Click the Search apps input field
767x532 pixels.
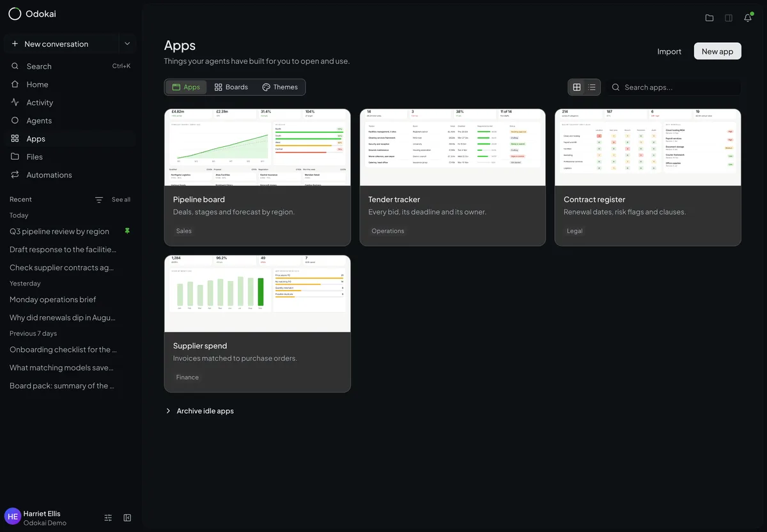(674, 87)
